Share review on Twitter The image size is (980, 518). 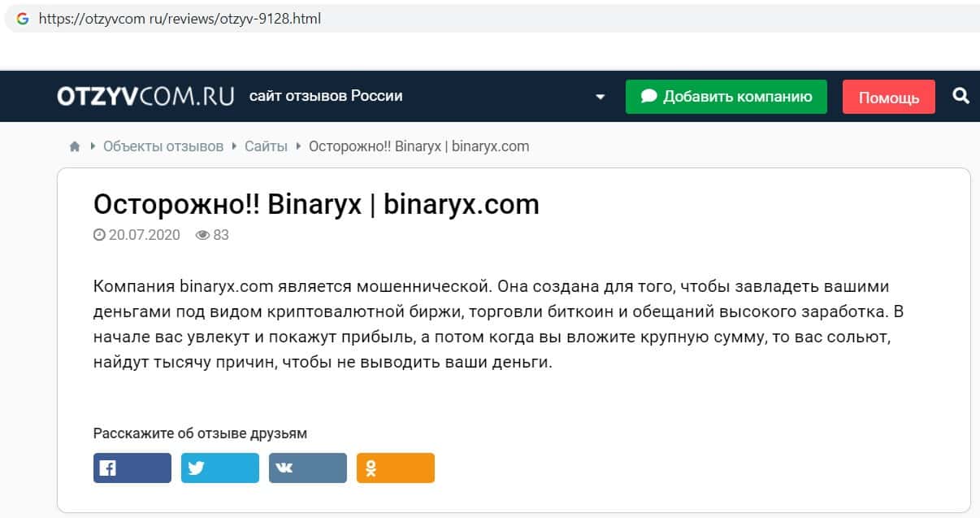click(x=219, y=468)
